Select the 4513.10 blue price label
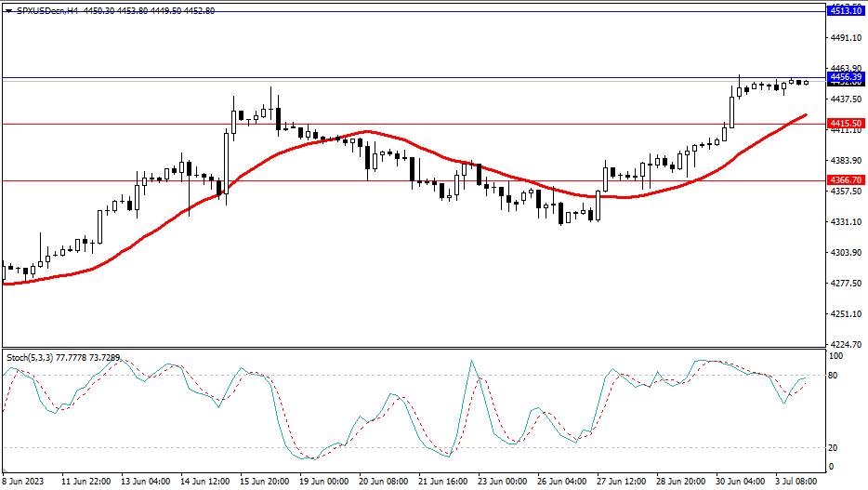The image size is (868, 490). 845,9
